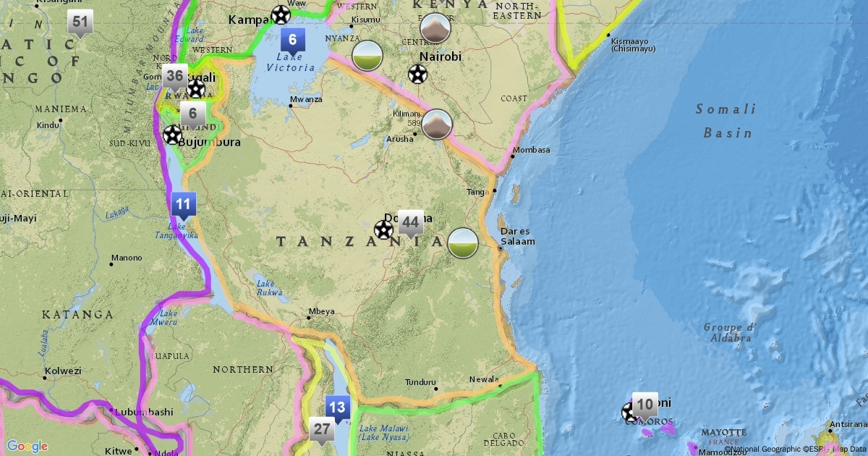This screenshot has width=868, height=456.
Task: Select the soccer ball icon at Kigali
Action: point(196,89)
